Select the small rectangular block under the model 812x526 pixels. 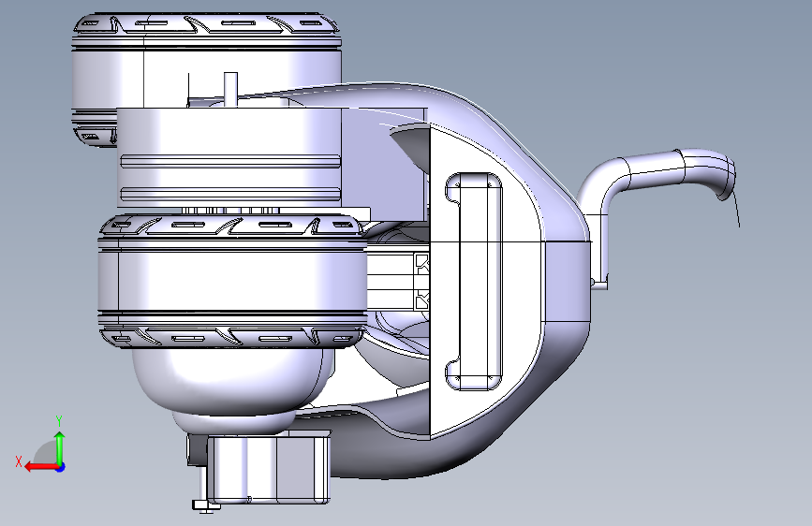pos(268,470)
